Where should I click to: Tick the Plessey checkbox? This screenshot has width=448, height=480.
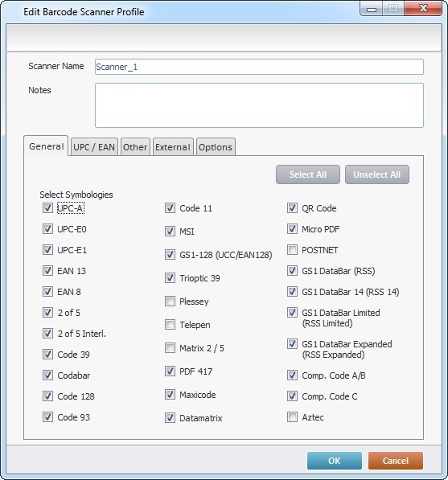170,302
